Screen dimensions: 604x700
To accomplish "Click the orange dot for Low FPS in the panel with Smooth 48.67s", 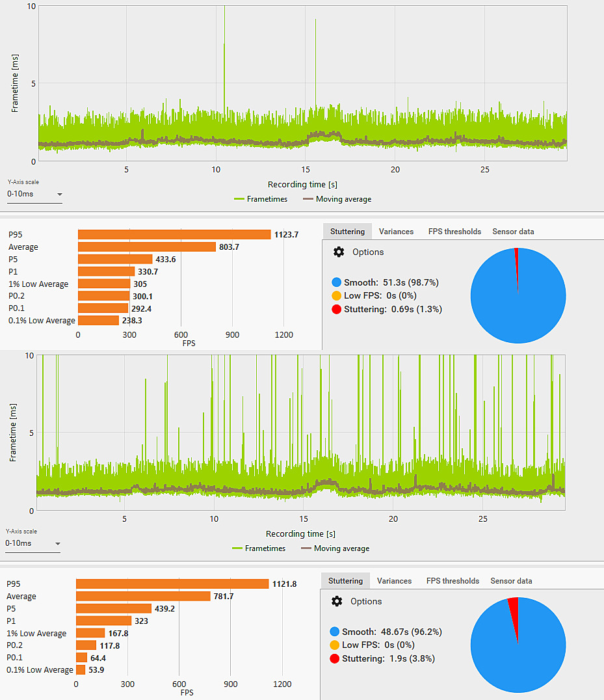I will (334, 645).
